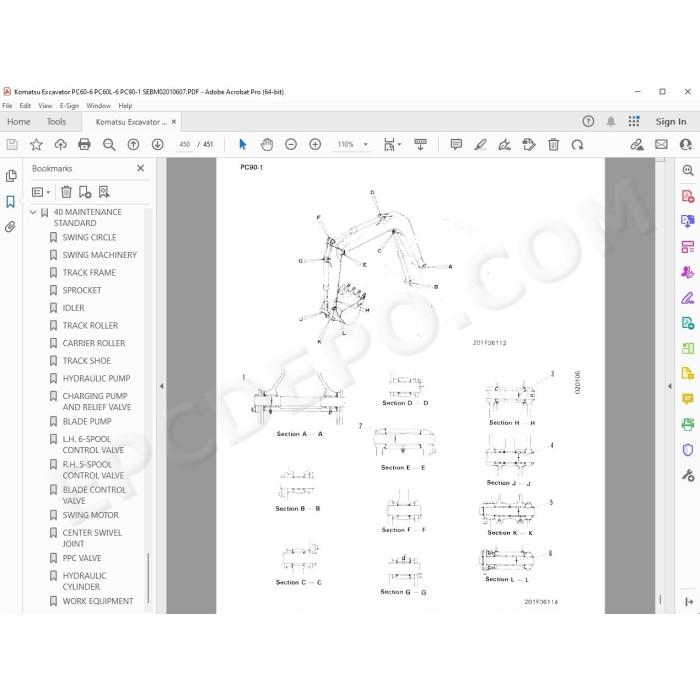This screenshot has height=700, width=700.
Task: Open the WORK EQUIPMENT bookmark
Action: click(98, 601)
